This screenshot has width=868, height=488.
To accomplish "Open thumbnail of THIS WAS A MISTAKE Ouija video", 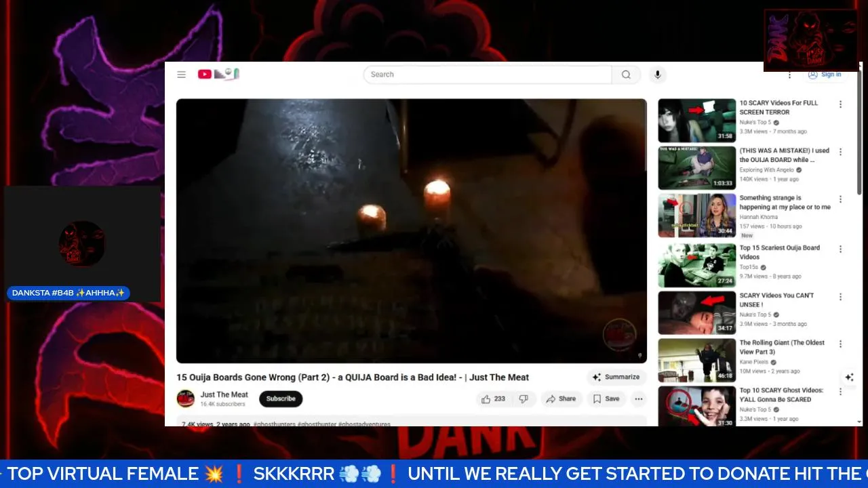I will click(x=696, y=168).
